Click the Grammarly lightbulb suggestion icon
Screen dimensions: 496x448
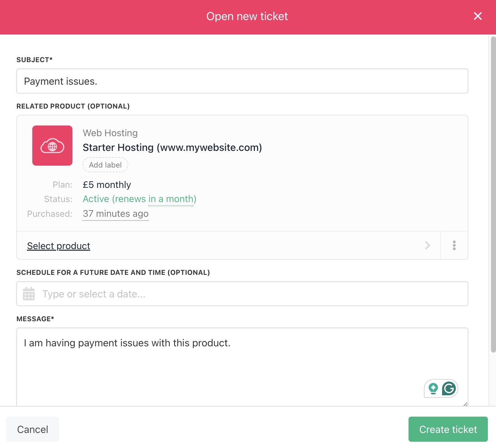(x=433, y=389)
